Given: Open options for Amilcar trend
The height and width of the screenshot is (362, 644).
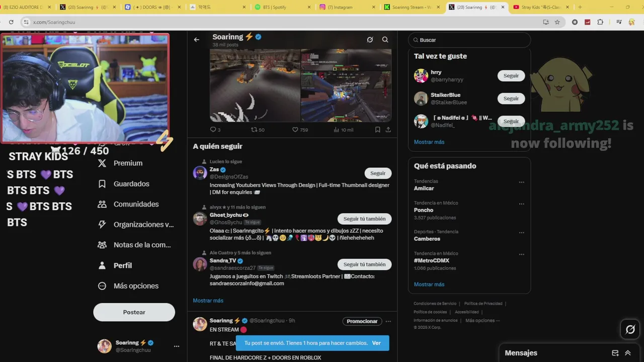Looking at the screenshot, I should (522, 182).
